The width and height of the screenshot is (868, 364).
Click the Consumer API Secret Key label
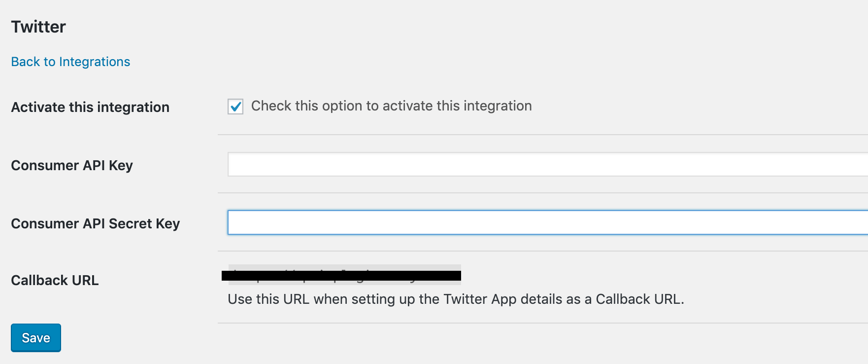coord(96,223)
